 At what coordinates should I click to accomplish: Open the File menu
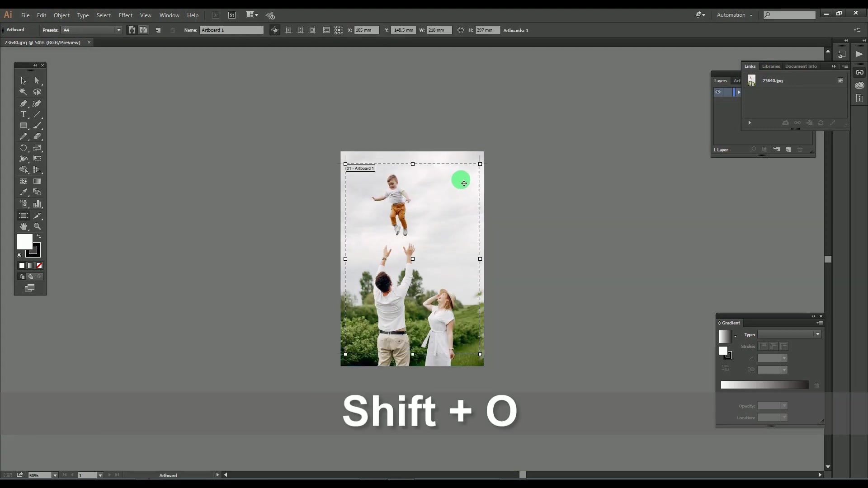point(25,15)
